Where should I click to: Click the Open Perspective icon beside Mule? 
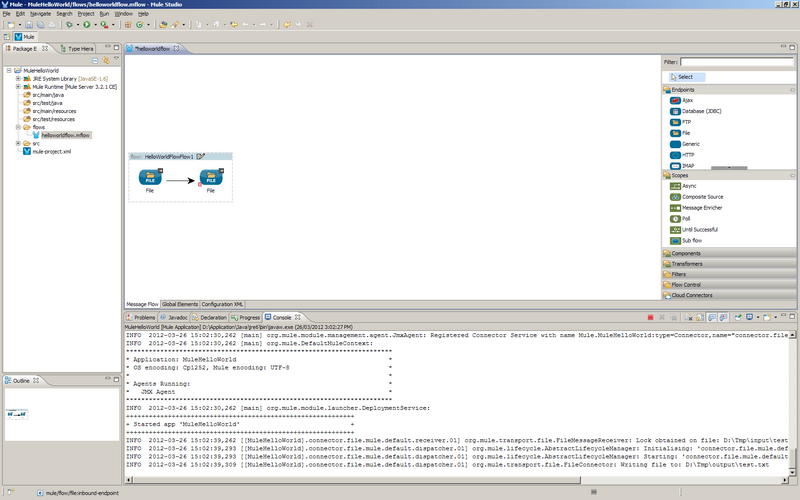(7, 37)
